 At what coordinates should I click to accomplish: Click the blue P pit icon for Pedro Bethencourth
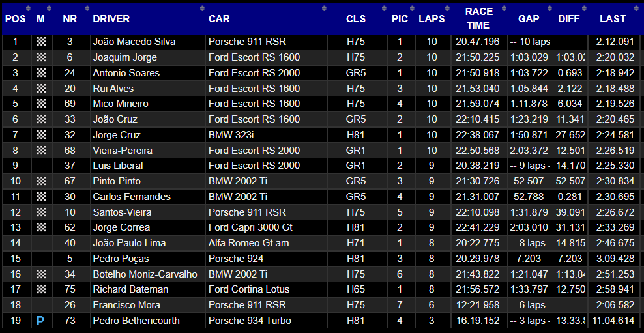tap(41, 321)
